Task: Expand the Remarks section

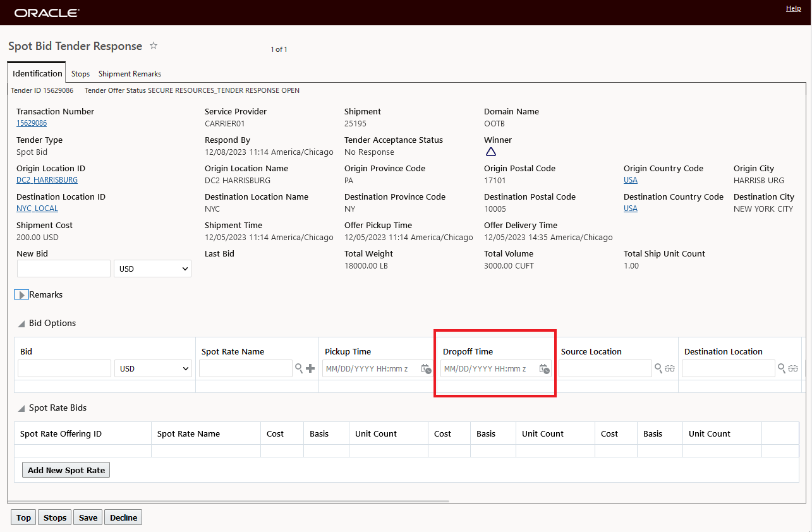Action: point(21,294)
